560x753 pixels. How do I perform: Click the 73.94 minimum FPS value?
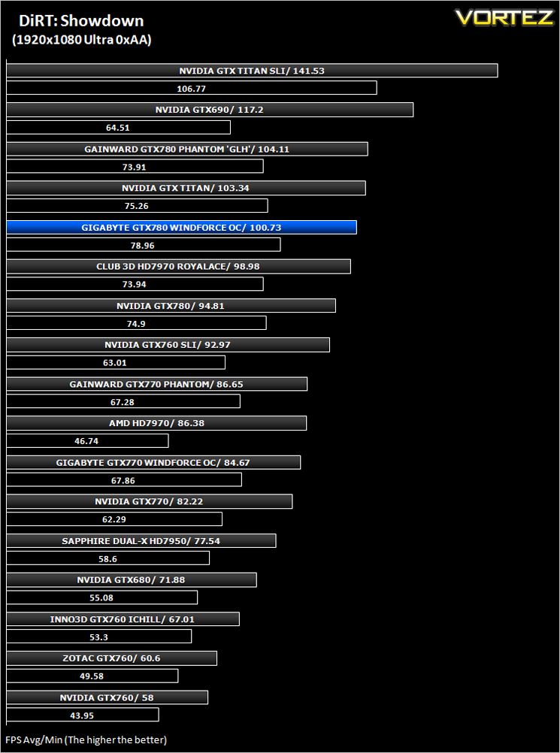[x=135, y=284]
